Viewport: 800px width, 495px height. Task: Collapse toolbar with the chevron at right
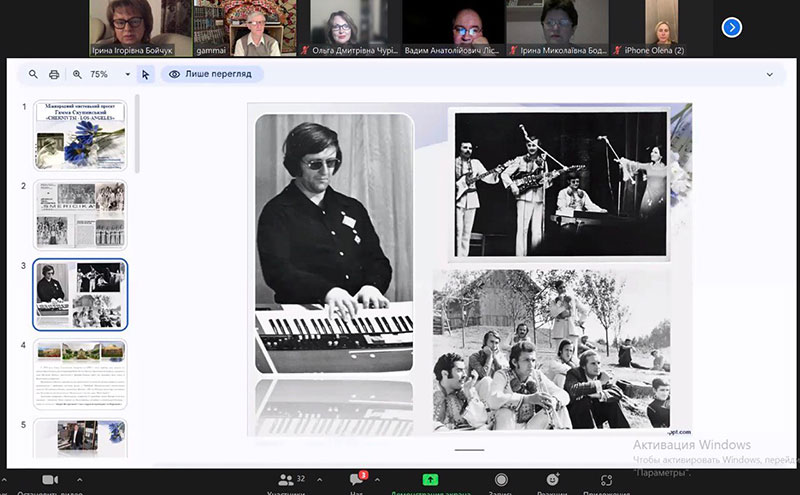(769, 75)
